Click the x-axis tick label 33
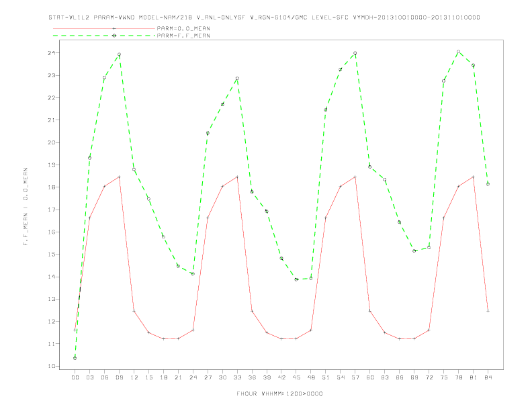Viewport: 532px width, 411px height. click(x=237, y=377)
